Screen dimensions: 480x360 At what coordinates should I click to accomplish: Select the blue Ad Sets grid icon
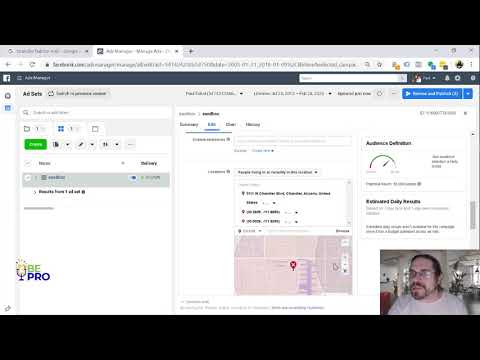[x=61, y=129]
